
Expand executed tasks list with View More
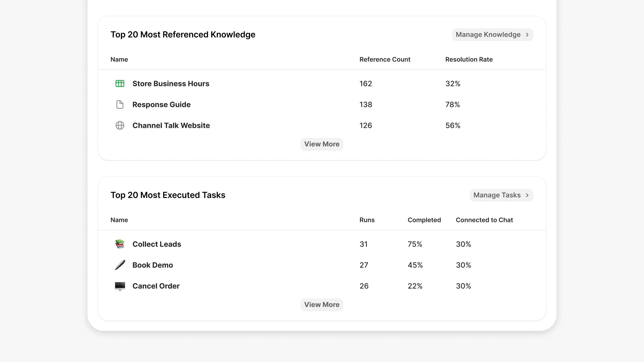[321, 305]
